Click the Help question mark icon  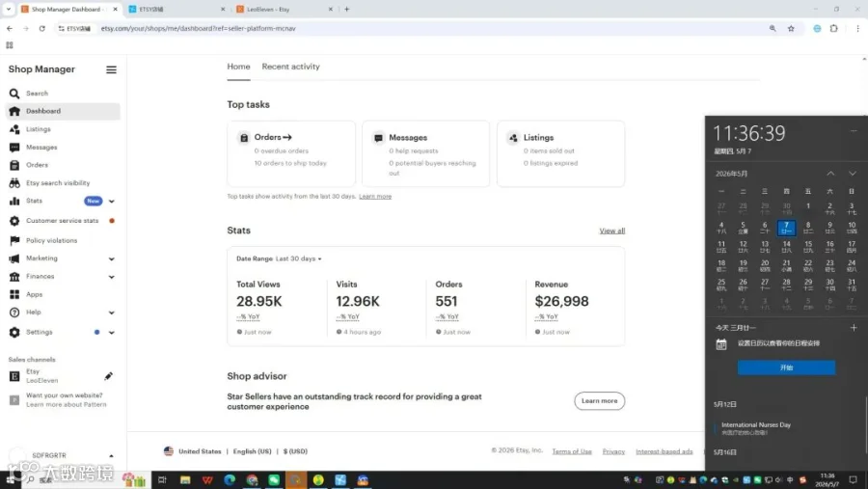click(x=14, y=312)
